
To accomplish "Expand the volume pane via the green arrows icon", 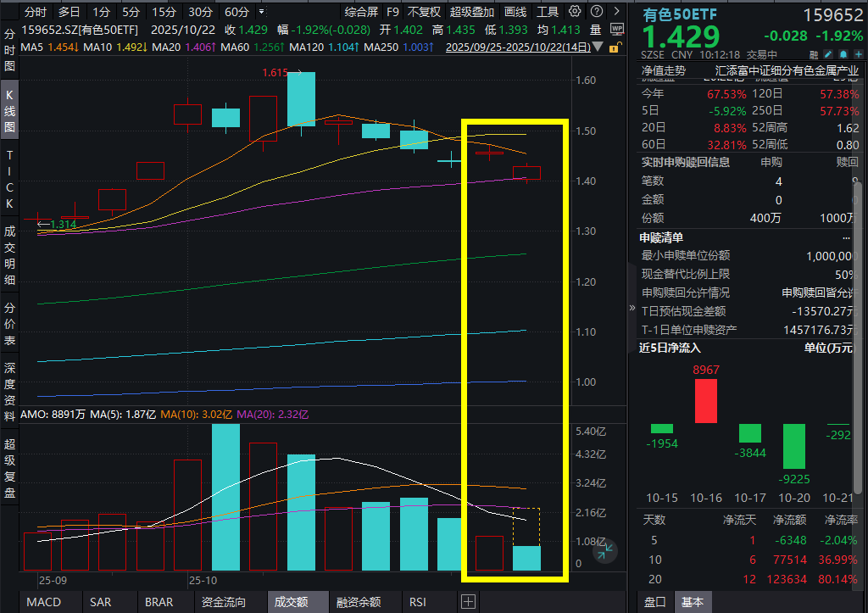I will [605, 551].
